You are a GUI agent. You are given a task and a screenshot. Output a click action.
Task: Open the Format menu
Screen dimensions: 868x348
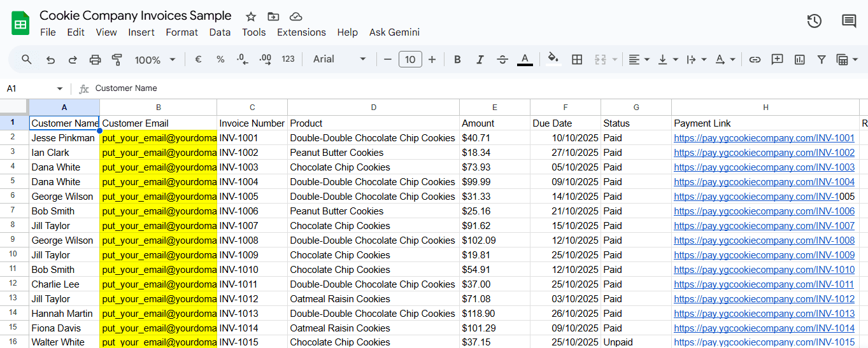click(x=181, y=32)
